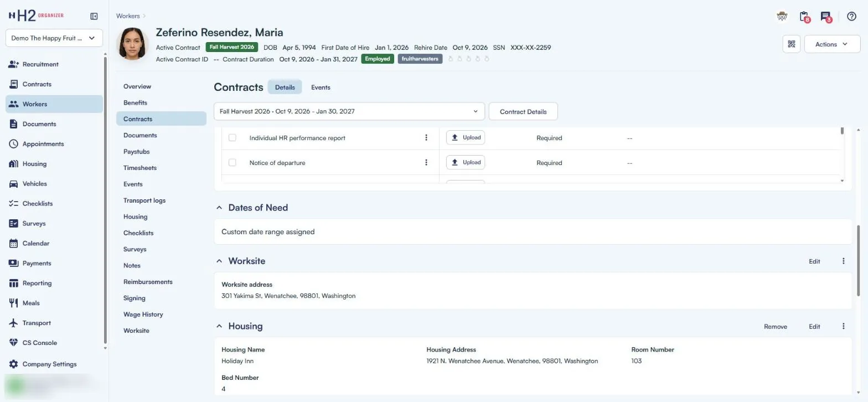Open the Meals fork-and-knife icon
Image resolution: width=868 pixels, height=402 pixels.
click(14, 303)
